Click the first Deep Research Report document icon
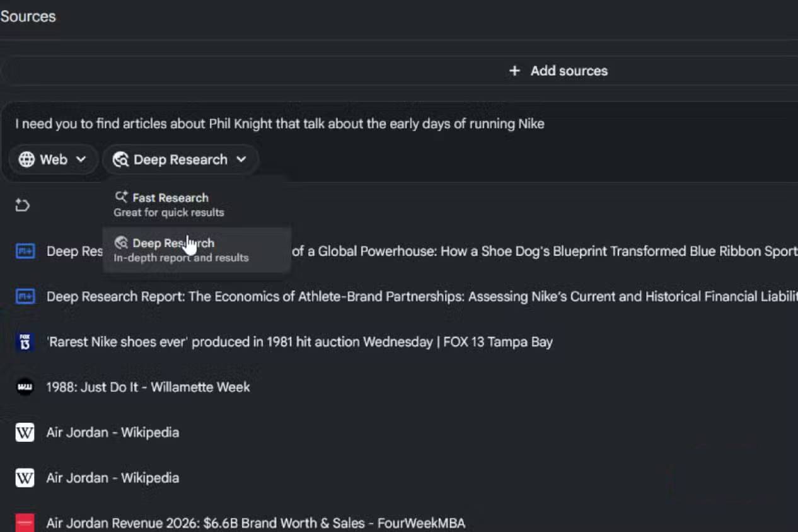 [25, 252]
